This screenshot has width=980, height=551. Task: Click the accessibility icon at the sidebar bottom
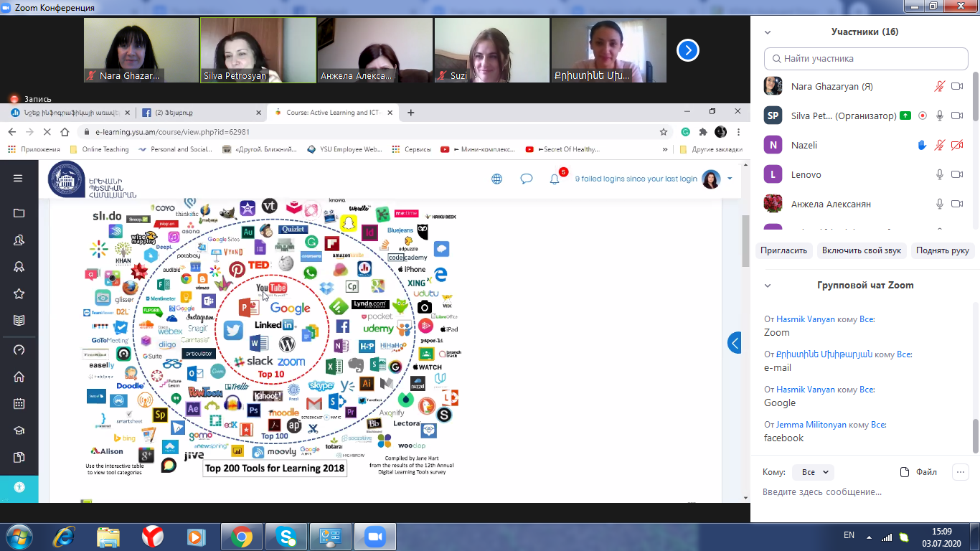click(x=19, y=487)
